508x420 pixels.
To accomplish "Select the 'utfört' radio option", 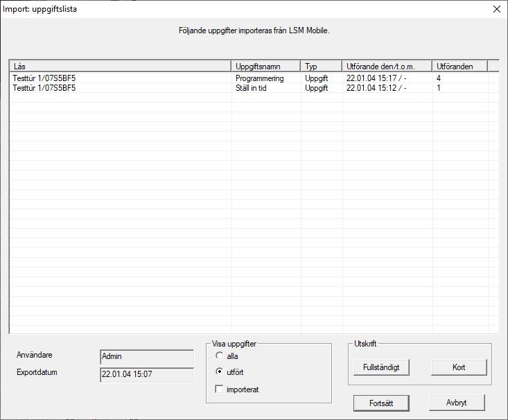I will (220, 372).
